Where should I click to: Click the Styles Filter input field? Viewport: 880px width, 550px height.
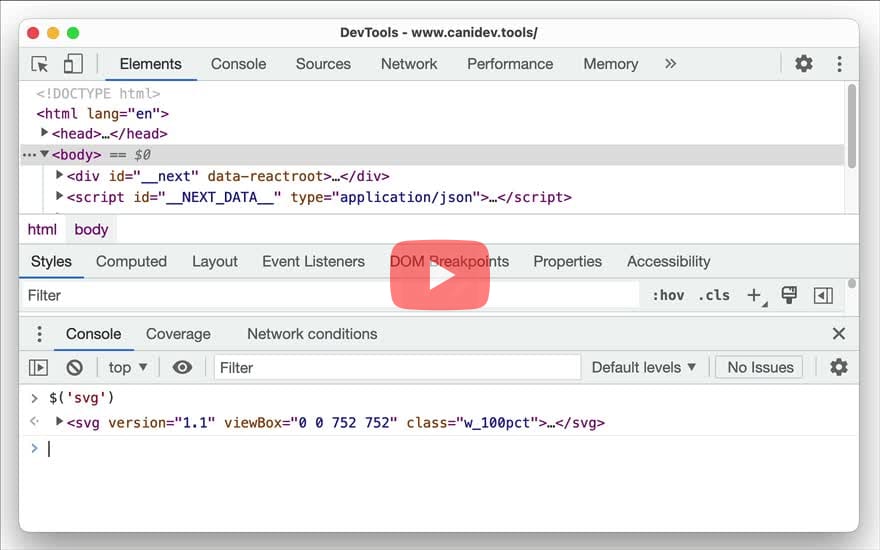(x=330, y=295)
